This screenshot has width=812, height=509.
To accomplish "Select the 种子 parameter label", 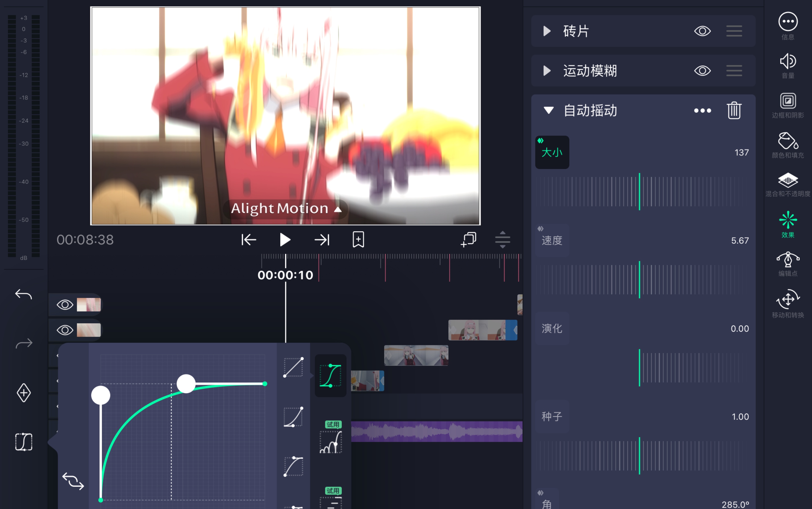I will 552,417.
